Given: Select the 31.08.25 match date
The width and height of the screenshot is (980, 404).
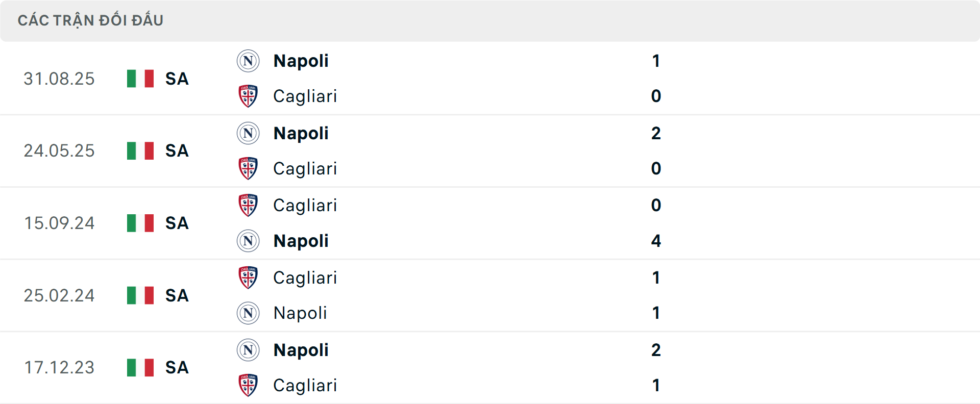Looking at the screenshot, I should [59, 79].
